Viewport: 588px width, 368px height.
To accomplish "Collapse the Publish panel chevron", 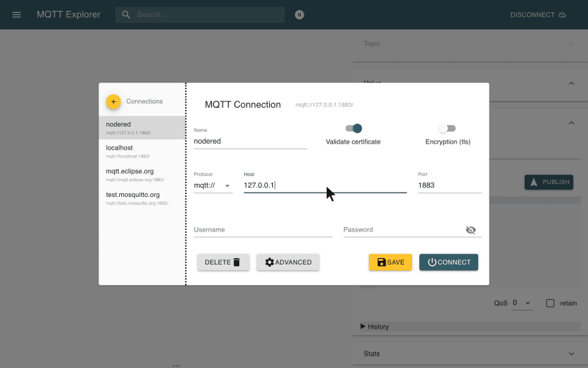I will [571, 123].
